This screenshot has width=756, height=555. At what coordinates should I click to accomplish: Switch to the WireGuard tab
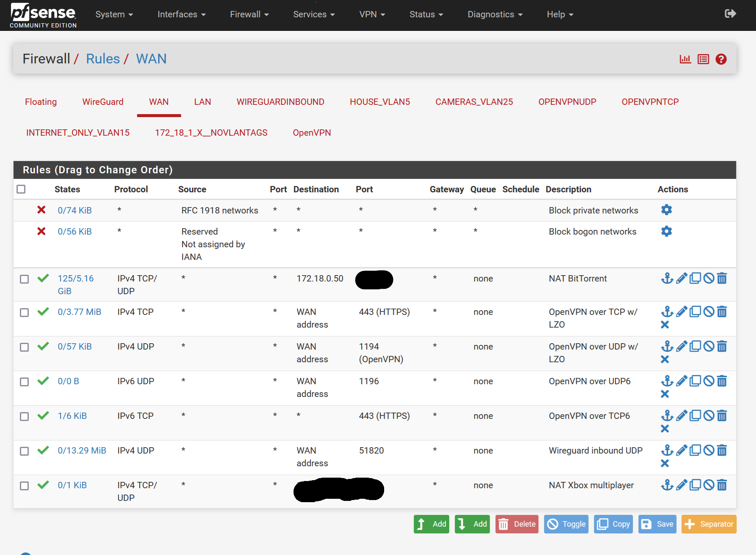click(x=103, y=102)
